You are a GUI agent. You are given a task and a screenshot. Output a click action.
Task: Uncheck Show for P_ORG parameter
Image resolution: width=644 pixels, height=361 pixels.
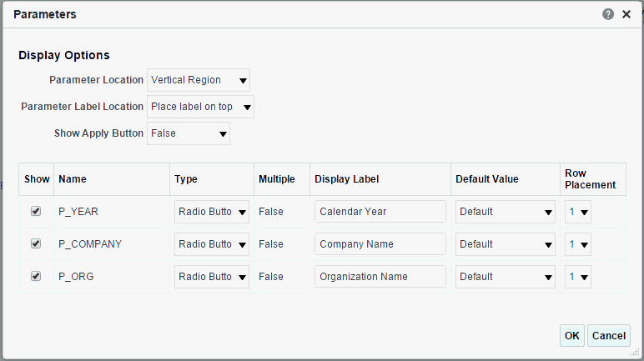point(36,276)
